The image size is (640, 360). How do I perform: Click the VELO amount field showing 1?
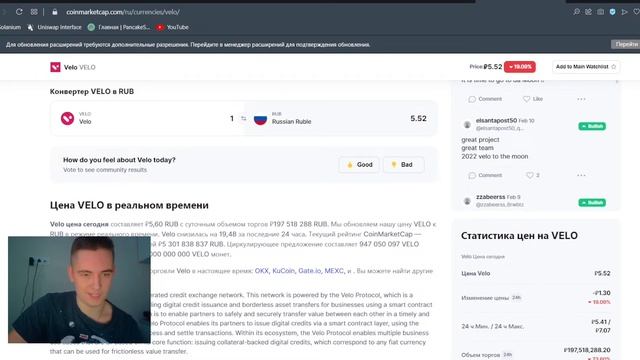[x=231, y=118]
